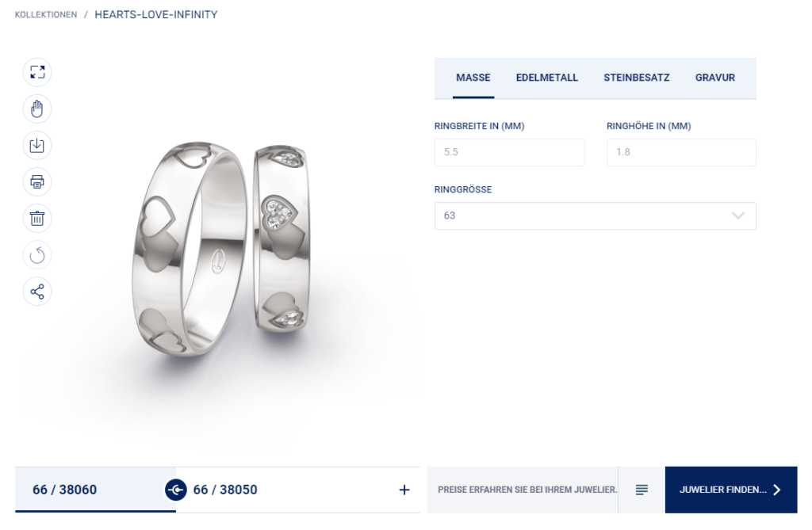Switch to the Edelmetall tab
The height and width of the screenshot is (530, 812).
[x=547, y=78]
